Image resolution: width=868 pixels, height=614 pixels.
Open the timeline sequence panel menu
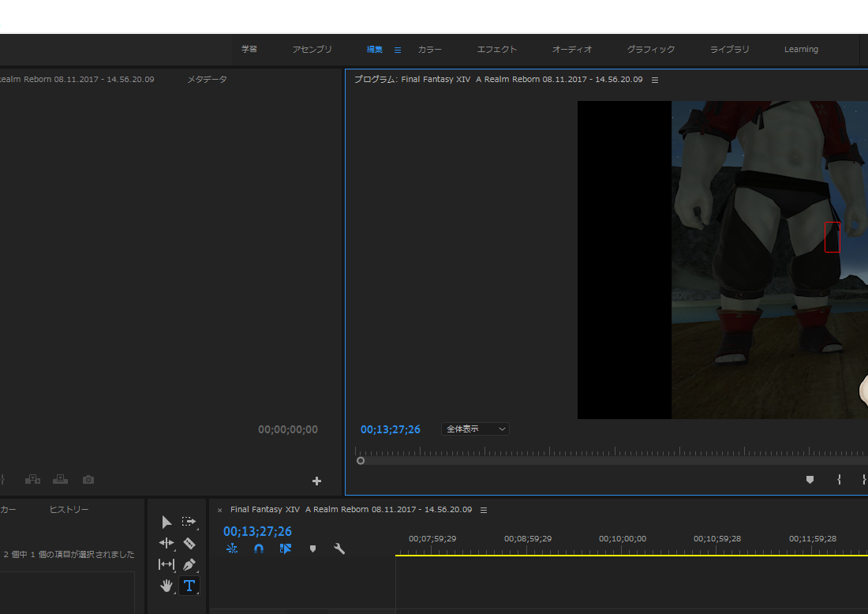pos(484,509)
